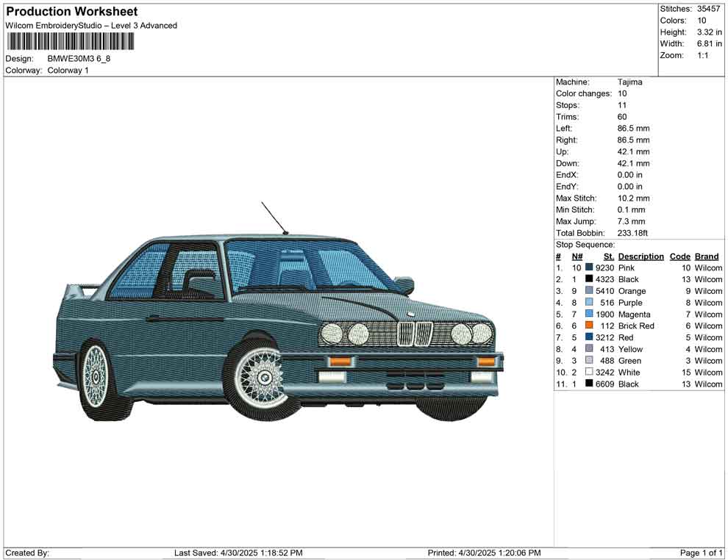Image resolution: width=728 pixels, height=560 pixels.
Task: Click the Page 1 of 1 footer text
Action: 702,553
